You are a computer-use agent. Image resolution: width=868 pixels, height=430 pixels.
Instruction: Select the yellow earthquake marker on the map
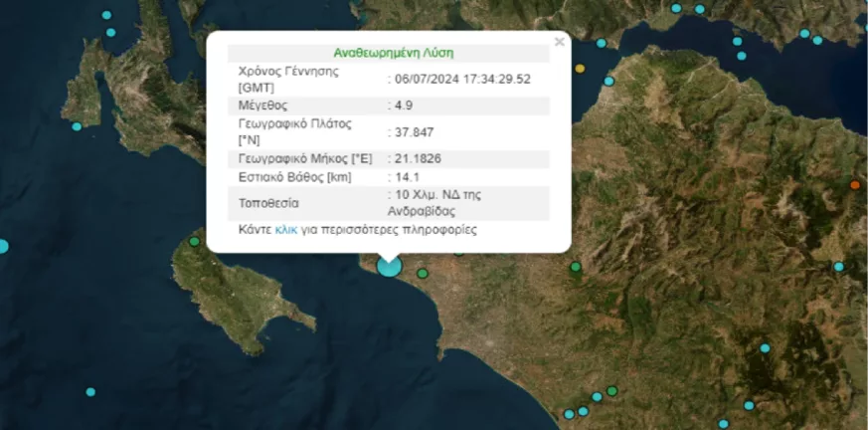580,69
